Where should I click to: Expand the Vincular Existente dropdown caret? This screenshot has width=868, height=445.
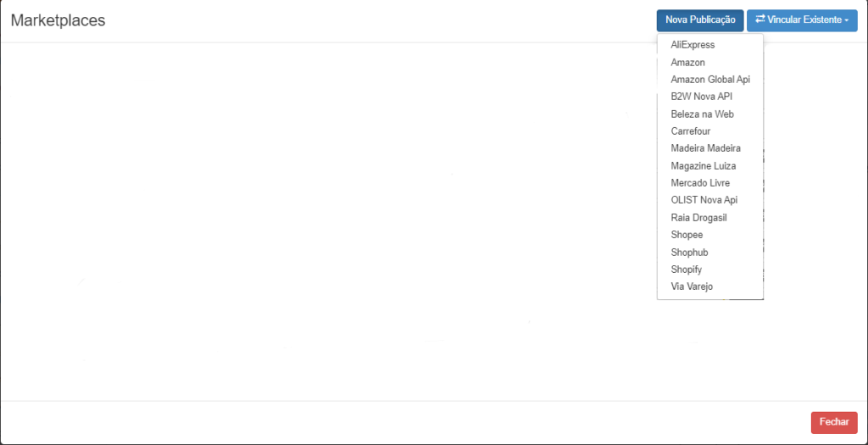point(847,20)
